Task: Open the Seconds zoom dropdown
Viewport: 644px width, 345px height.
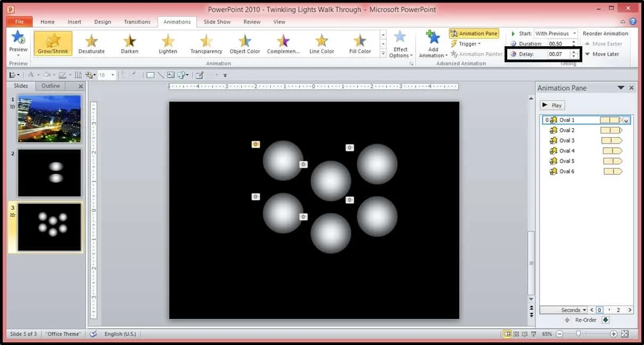Action: [x=573, y=310]
